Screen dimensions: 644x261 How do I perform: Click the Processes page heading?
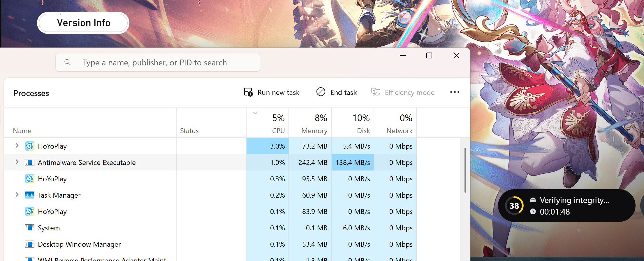click(31, 93)
